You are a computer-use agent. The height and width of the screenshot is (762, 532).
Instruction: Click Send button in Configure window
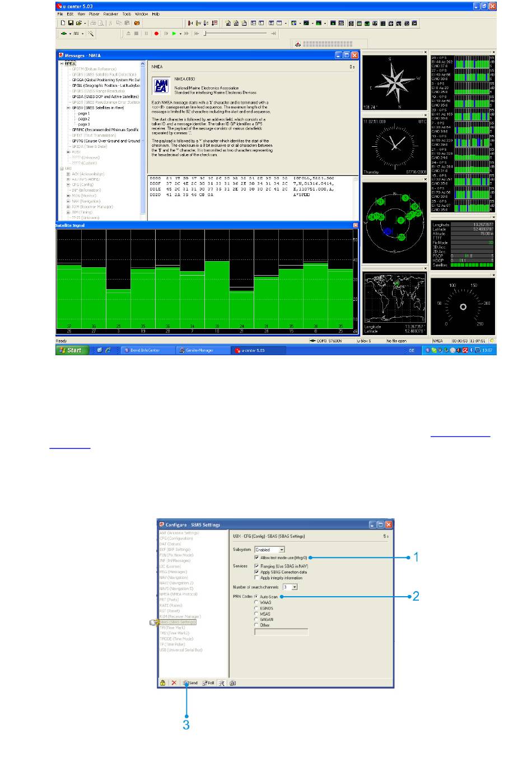click(x=190, y=683)
